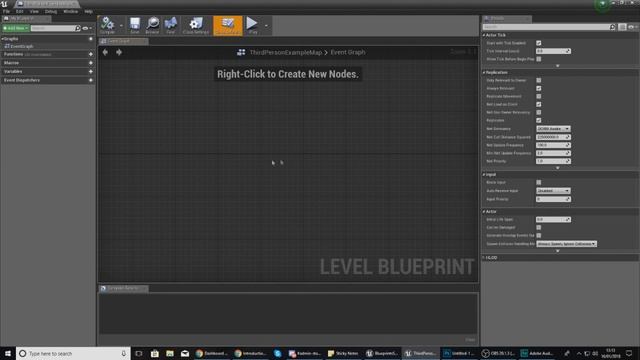The image size is (640, 360).
Task: Add a new variable with plus icon
Action: click(x=91, y=71)
